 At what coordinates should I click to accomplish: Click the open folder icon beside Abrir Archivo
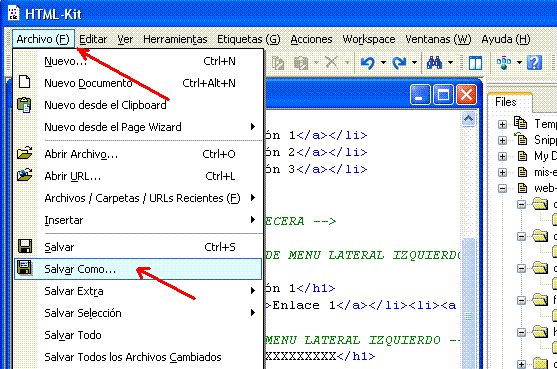pyautogui.click(x=25, y=153)
